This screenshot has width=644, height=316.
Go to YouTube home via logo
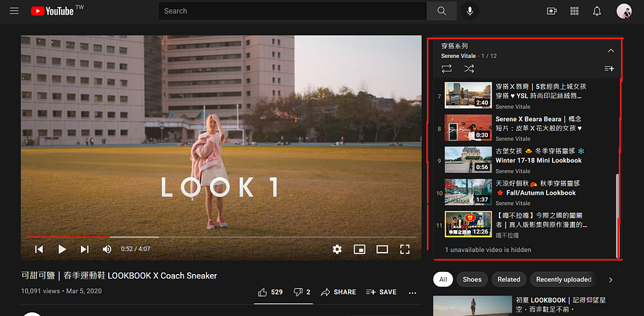coord(52,11)
